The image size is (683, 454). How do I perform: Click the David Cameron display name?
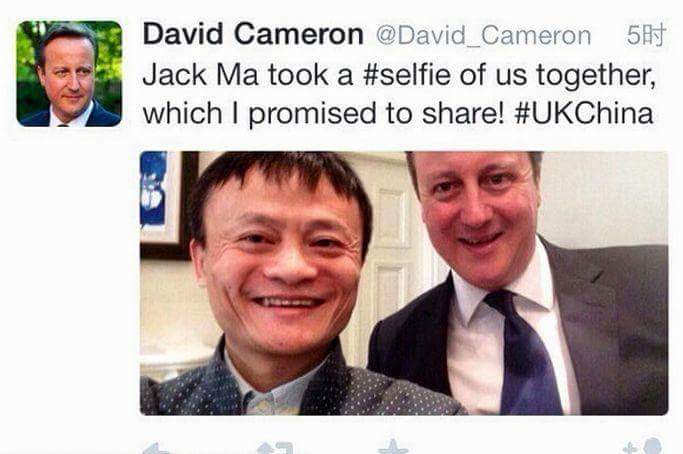[253, 34]
